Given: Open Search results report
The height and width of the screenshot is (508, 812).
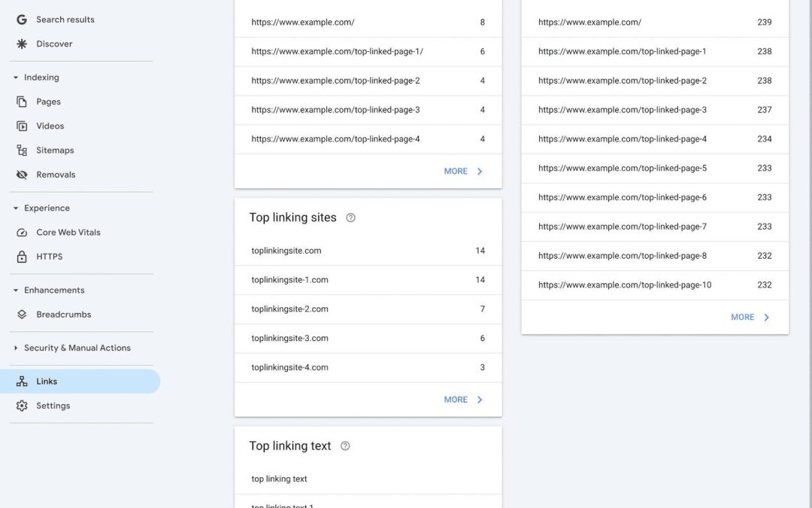Looking at the screenshot, I should [x=65, y=20].
